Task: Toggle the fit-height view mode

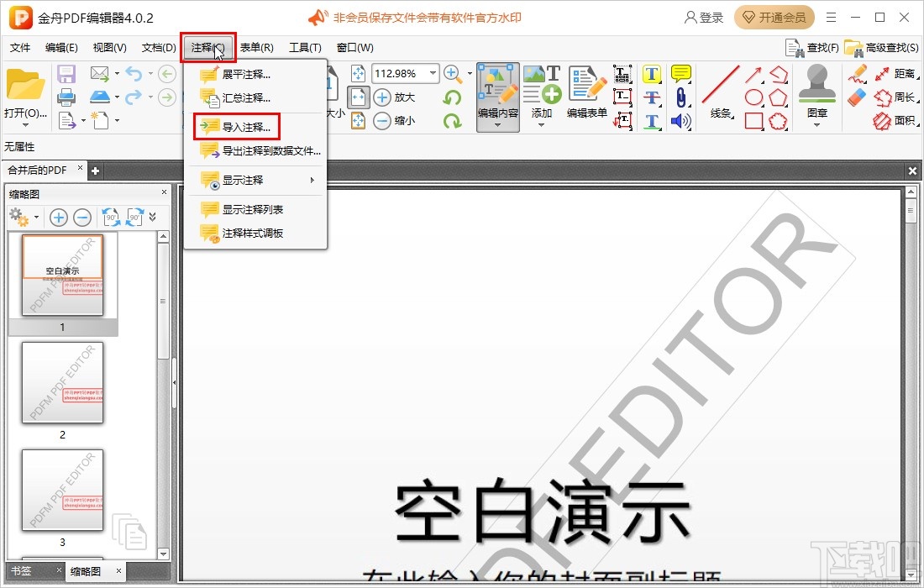Action: (359, 120)
